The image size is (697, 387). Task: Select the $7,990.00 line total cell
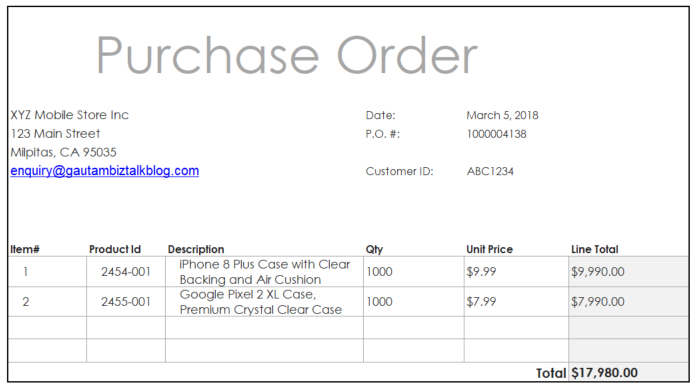pos(629,302)
